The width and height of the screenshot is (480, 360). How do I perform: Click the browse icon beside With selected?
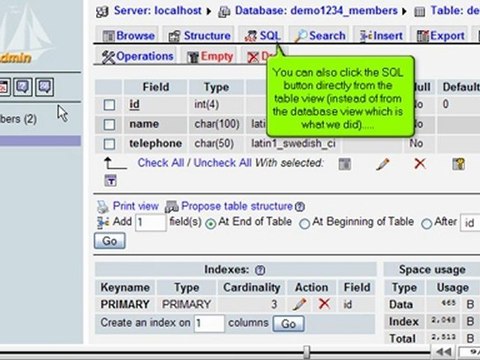345,164
